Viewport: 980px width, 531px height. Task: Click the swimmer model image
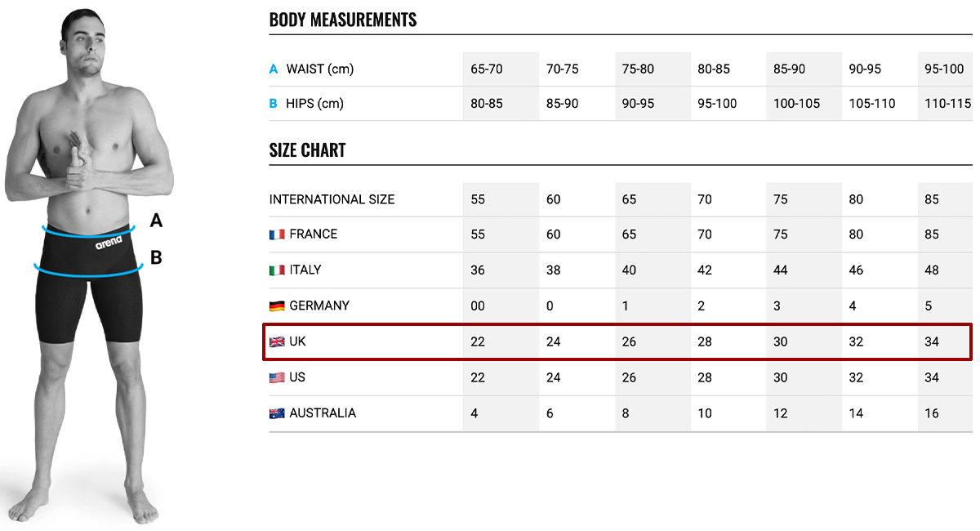tap(86, 265)
